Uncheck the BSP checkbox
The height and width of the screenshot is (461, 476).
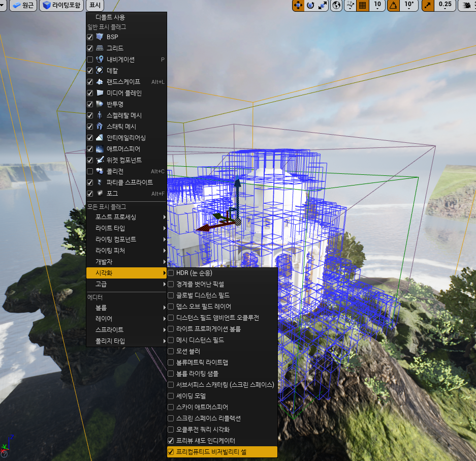[90, 37]
